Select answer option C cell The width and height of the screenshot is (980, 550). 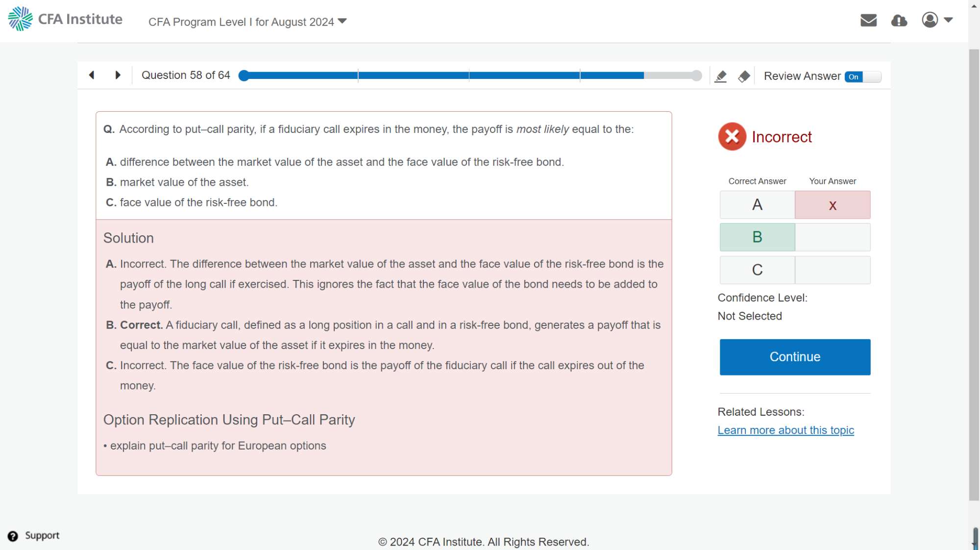click(757, 270)
